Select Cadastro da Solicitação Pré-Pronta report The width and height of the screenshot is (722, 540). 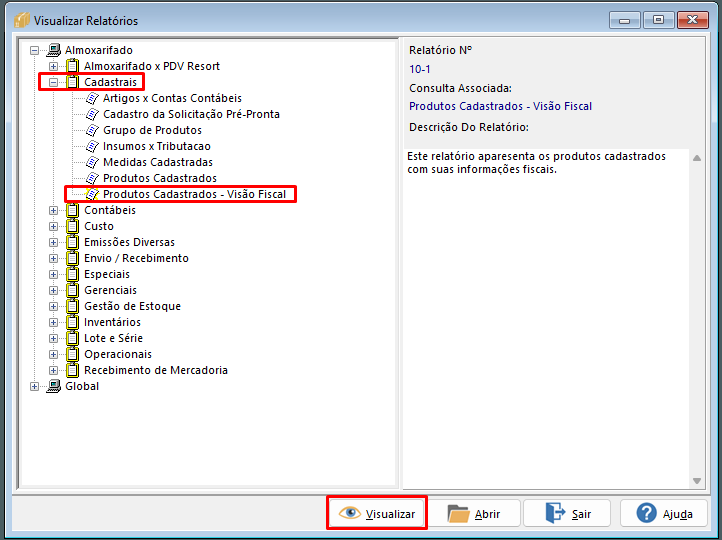191,114
